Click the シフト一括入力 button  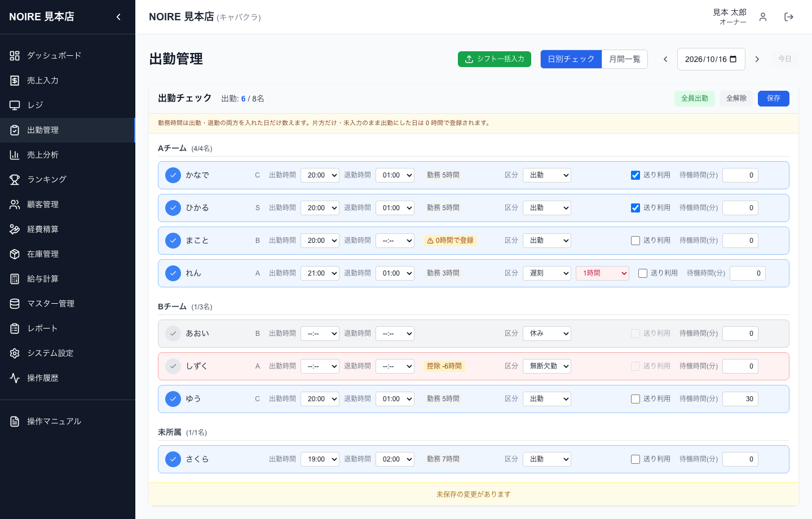coord(495,59)
